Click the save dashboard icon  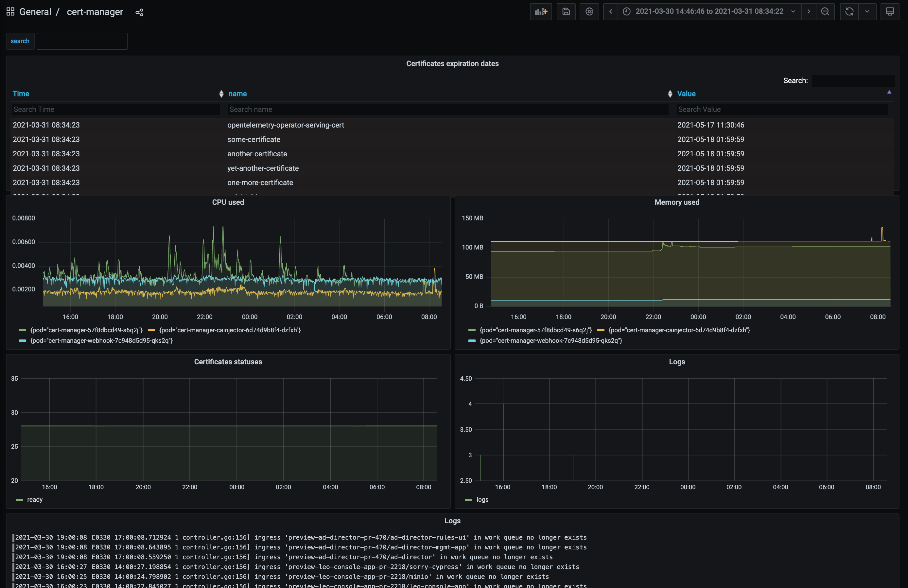(x=566, y=12)
